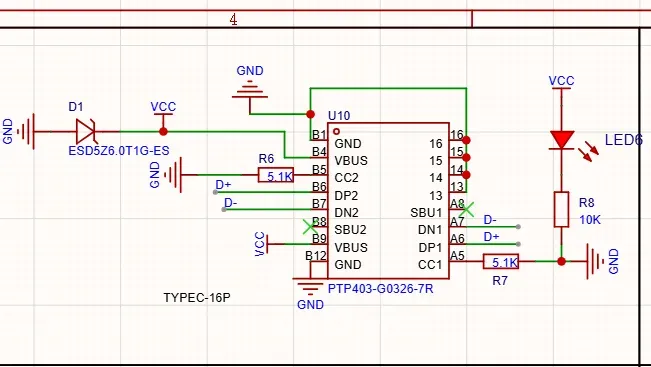Click the sheet border column number 4
Screen dimensions: 651x367
233,19
